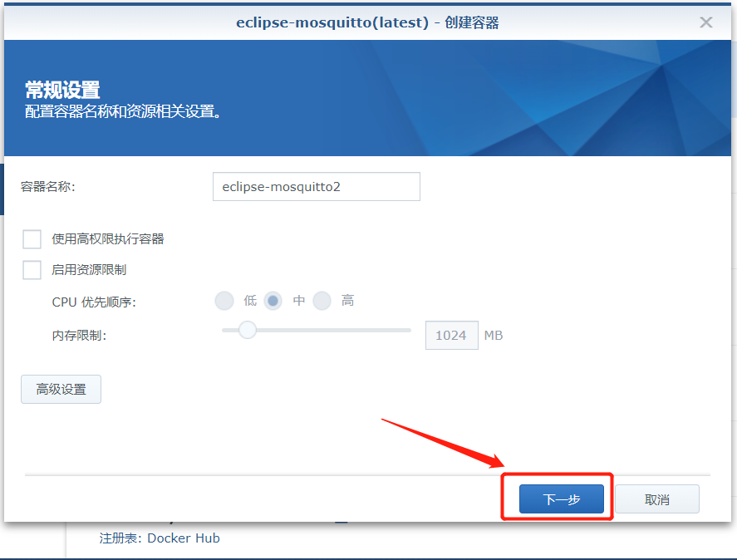Click the 常规设置 header title
The image size is (737, 560).
(x=62, y=90)
